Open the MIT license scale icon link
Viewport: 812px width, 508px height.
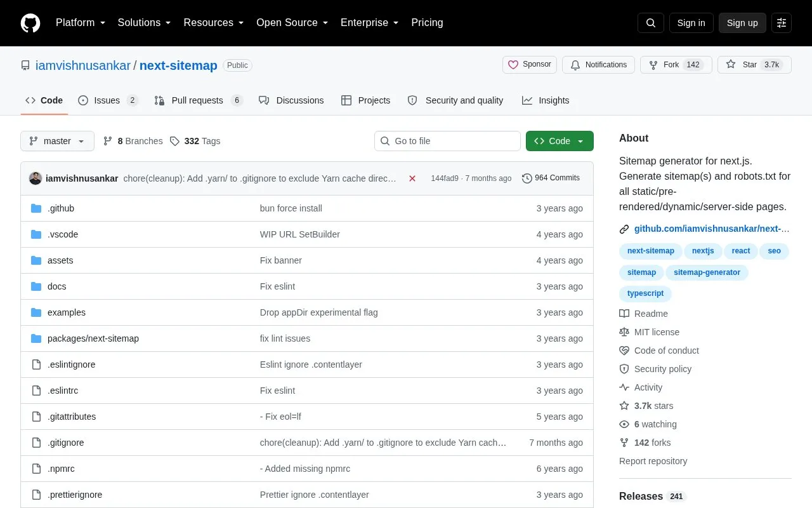click(x=624, y=332)
